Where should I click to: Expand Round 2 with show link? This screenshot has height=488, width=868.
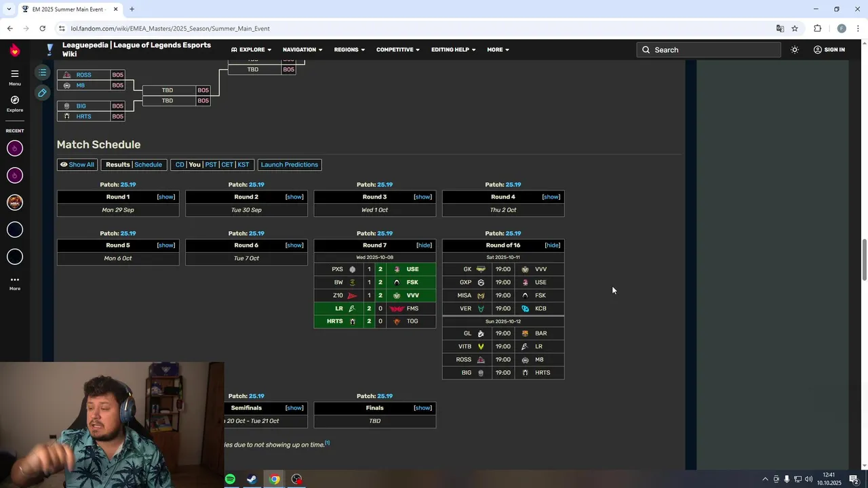tap(294, 197)
